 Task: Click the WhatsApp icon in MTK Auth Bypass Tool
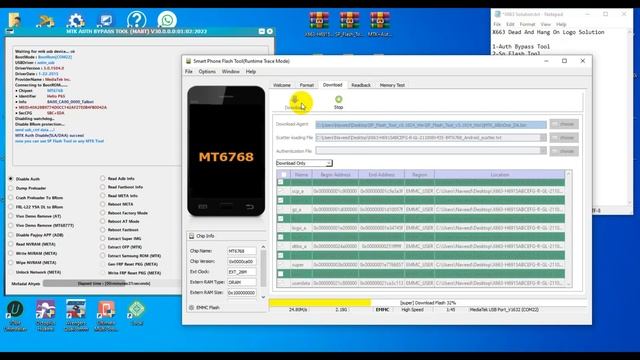(167, 20)
